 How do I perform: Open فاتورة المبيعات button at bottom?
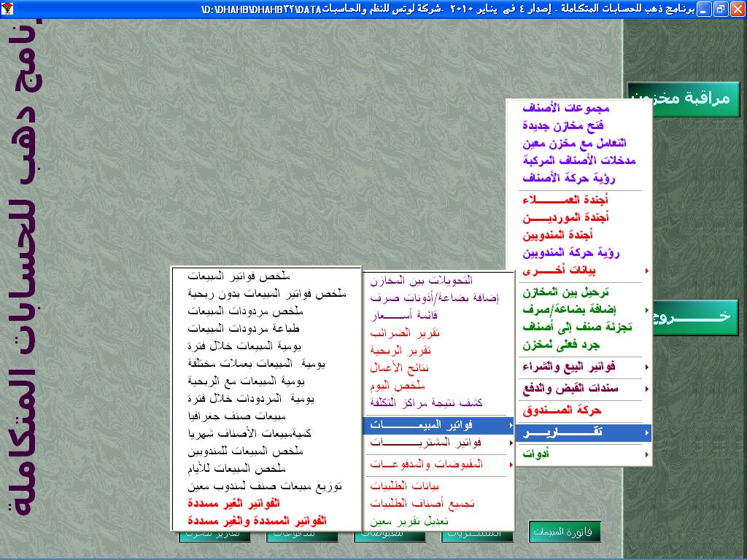(565, 532)
